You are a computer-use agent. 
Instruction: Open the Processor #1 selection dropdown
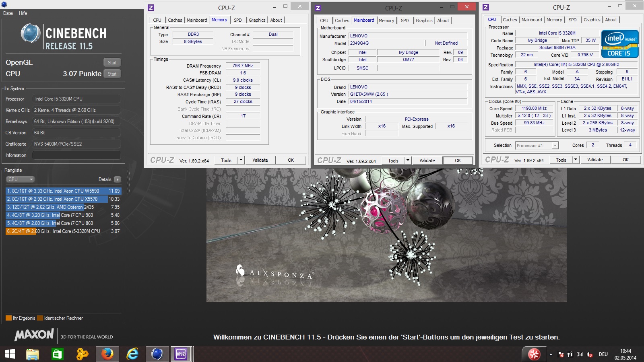[537, 146]
